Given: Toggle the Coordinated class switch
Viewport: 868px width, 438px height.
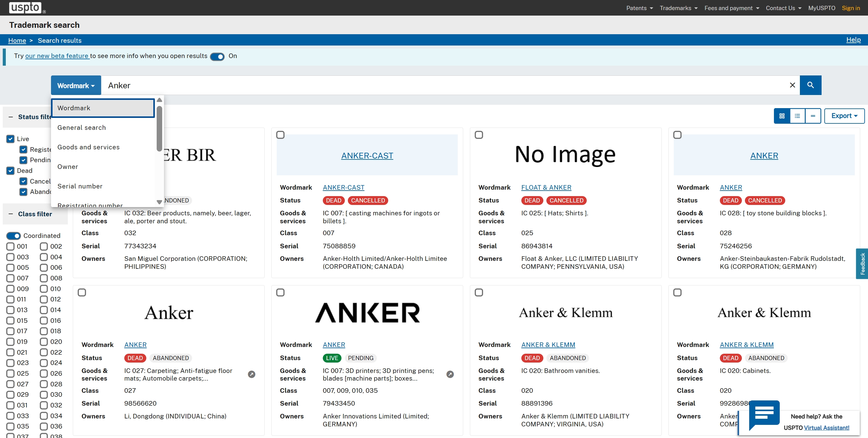Looking at the screenshot, I should [x=13, y=236].
